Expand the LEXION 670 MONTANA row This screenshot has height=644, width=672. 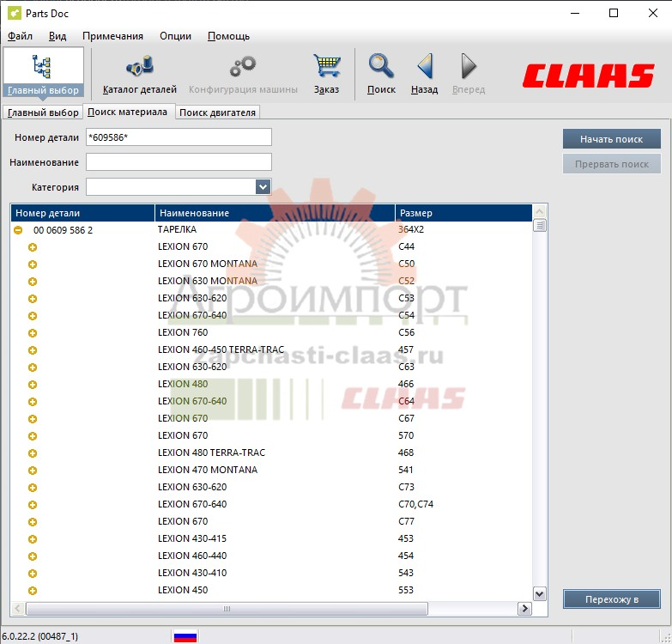pos(33,264)
